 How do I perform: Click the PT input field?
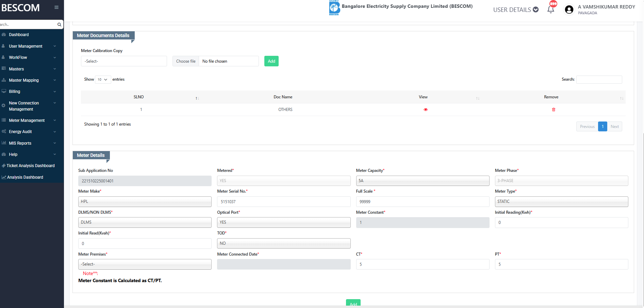[x=561, y=264]
